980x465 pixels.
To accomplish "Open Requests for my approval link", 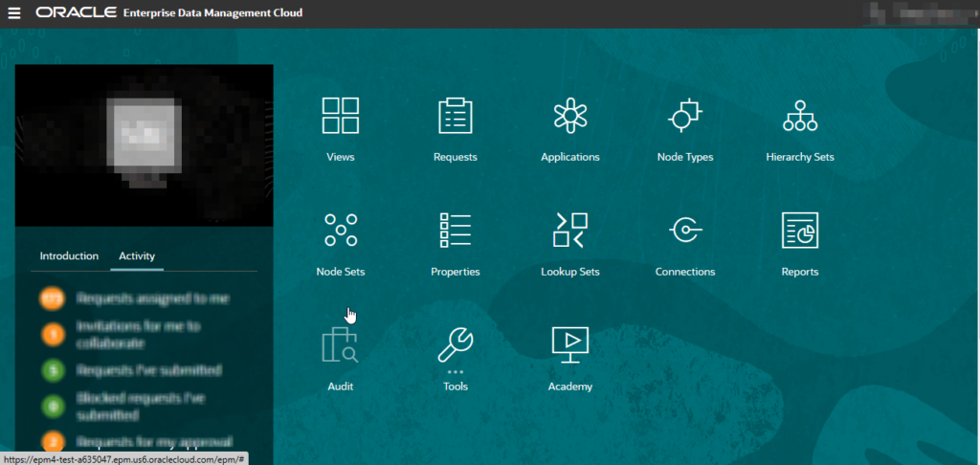I will click(154, 442).
